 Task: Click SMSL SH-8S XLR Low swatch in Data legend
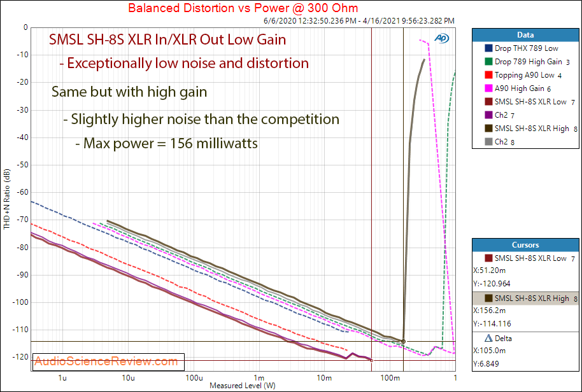point(488,102)
